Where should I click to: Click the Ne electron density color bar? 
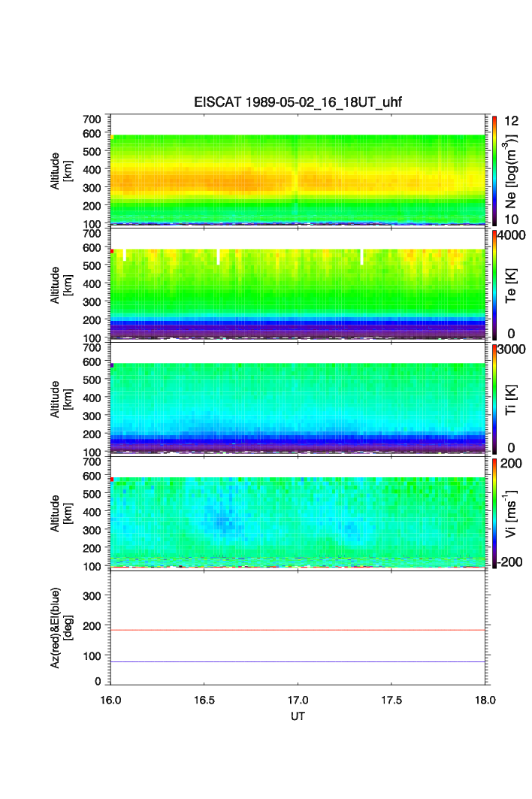tap(494, 170)
